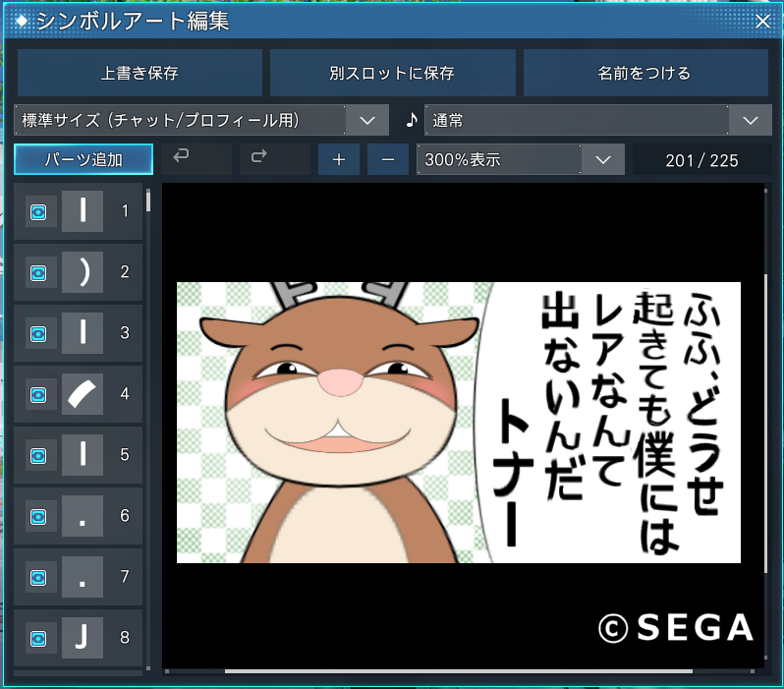This screenshot has height=689, width=784.
Task: Select the curved stroke symbol of layer 4
Action: (x=83, y=394)
